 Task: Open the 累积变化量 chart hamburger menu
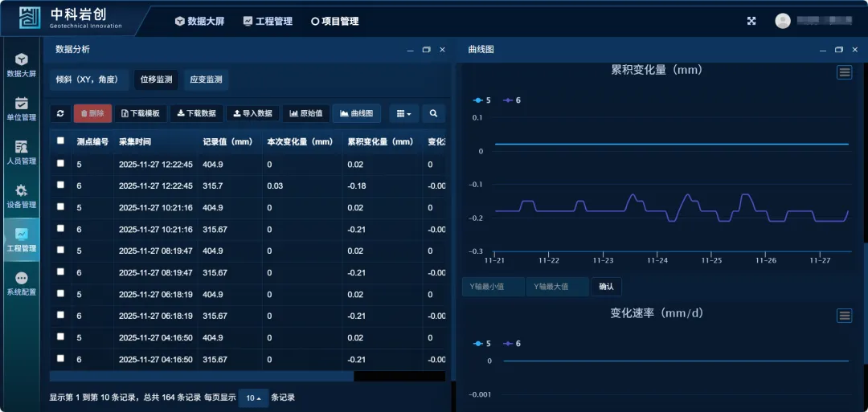tap(844, 72)
